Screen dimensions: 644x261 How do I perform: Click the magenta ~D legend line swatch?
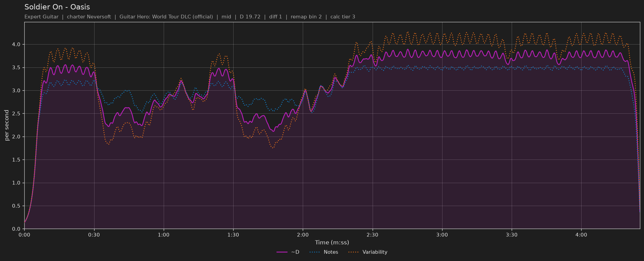click(282, 252)
